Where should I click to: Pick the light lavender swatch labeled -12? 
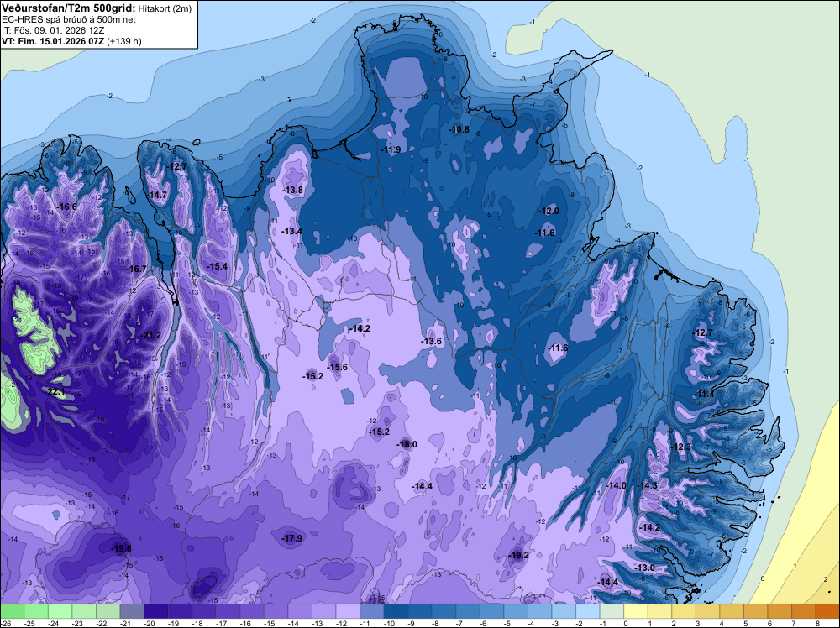pos(349,611)
